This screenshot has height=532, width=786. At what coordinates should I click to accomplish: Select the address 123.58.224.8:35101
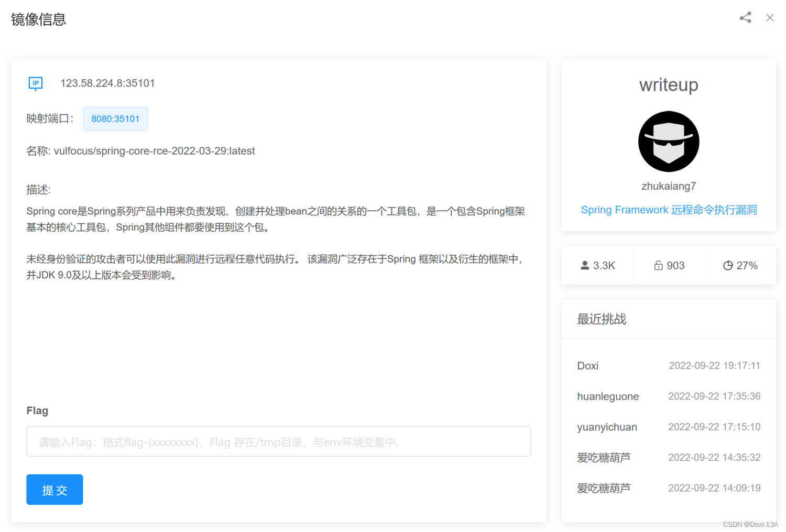point(107,83)
